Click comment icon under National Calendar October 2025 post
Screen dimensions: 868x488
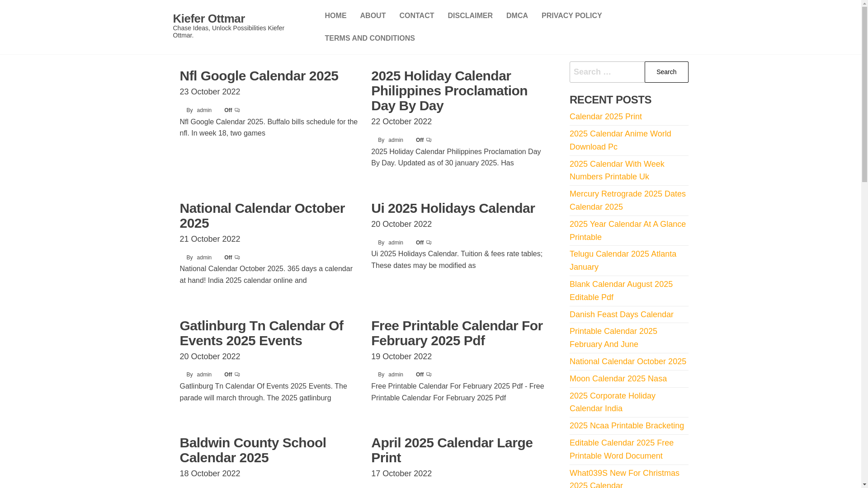237,258
